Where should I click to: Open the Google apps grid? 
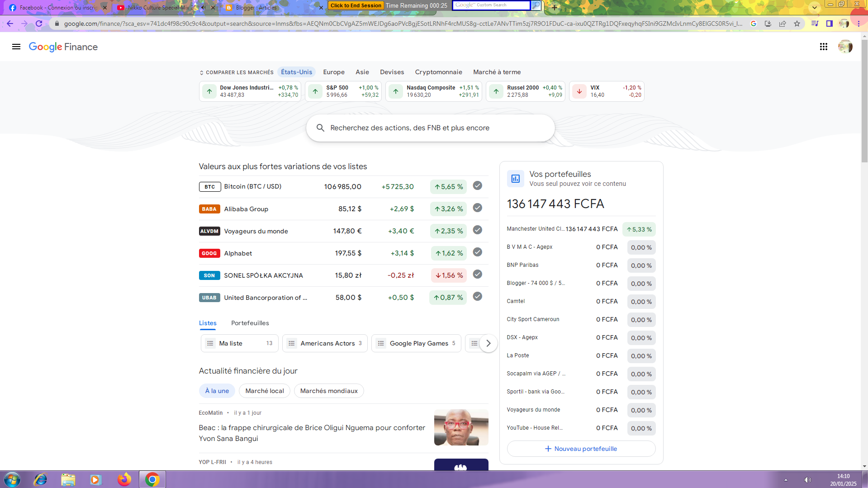(x=823, y=47)
